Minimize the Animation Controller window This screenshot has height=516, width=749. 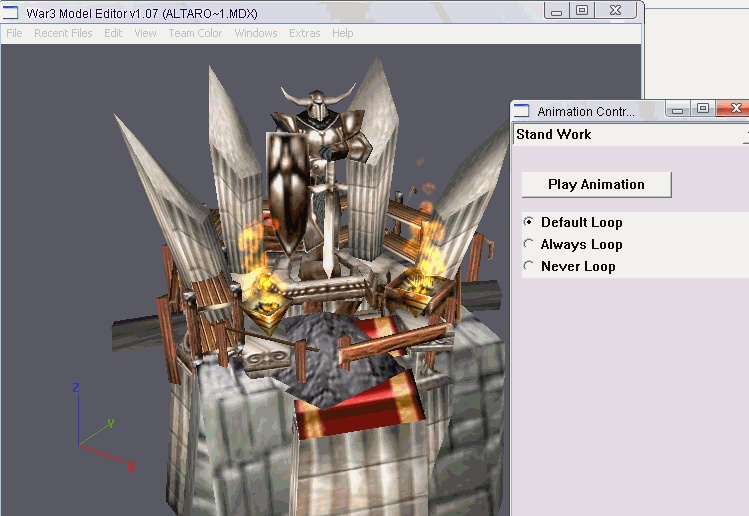(x=677, y=109)
